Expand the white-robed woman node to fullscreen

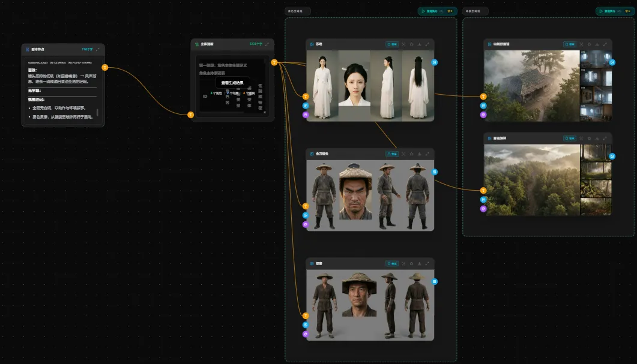(x=427, y=44)
